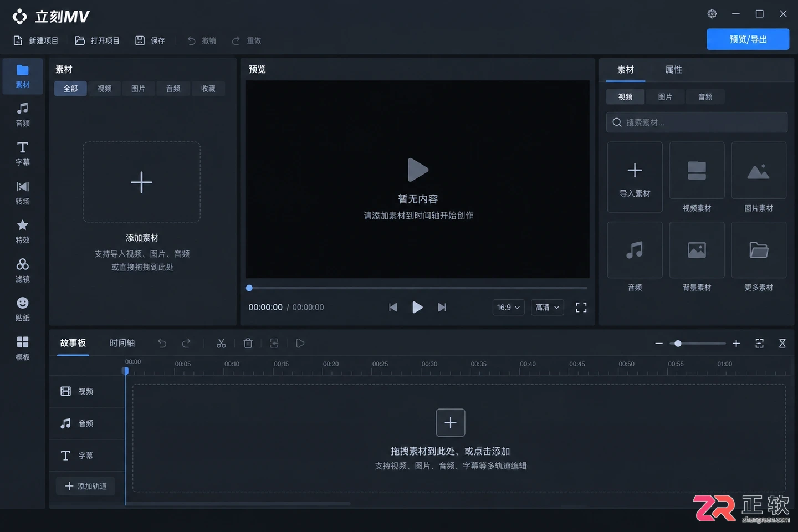Select the 收藏 filter tab in 素材 panel
The height and width of the screenshot is (532, 798).
pos(208,89)
